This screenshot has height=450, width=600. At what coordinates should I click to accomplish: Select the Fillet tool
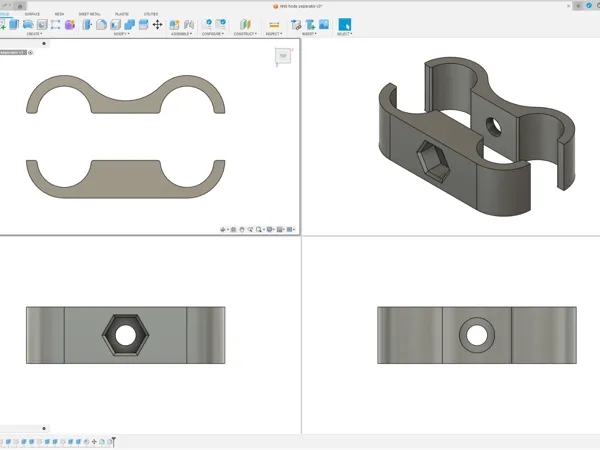point(101,24)
